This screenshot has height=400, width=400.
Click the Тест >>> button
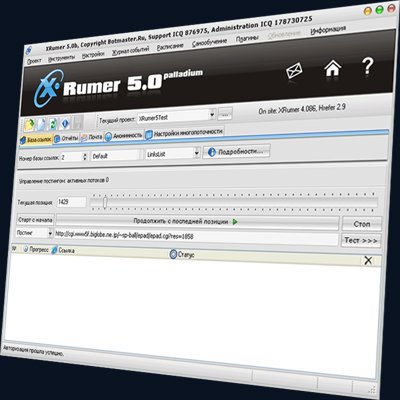(x=361, y=240)
